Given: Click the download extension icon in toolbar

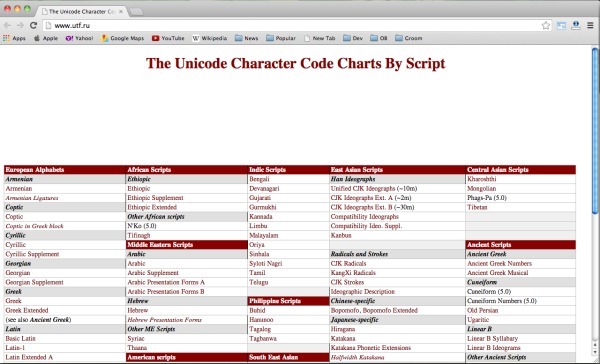Looking at the screenshot, I should coord(576,25).
